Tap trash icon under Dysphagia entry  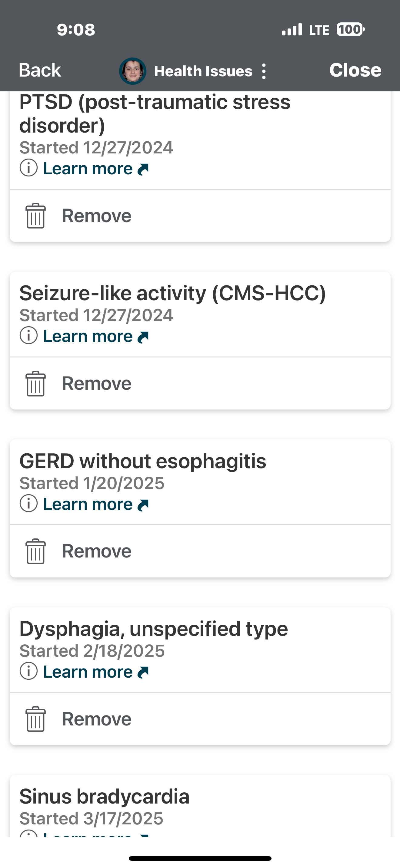[x=35, y=719]
